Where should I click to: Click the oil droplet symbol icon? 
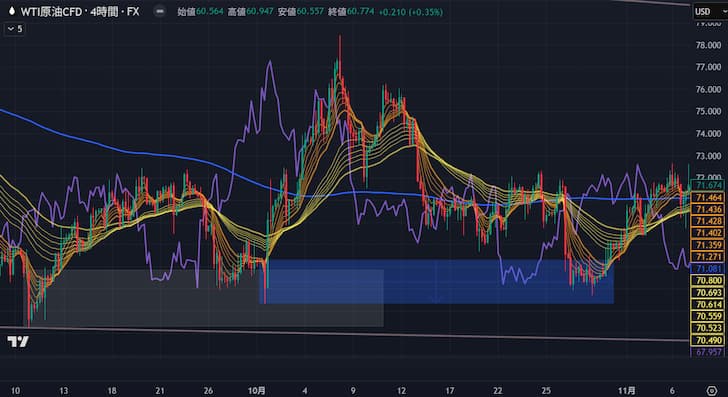click(x=12, y=11)
